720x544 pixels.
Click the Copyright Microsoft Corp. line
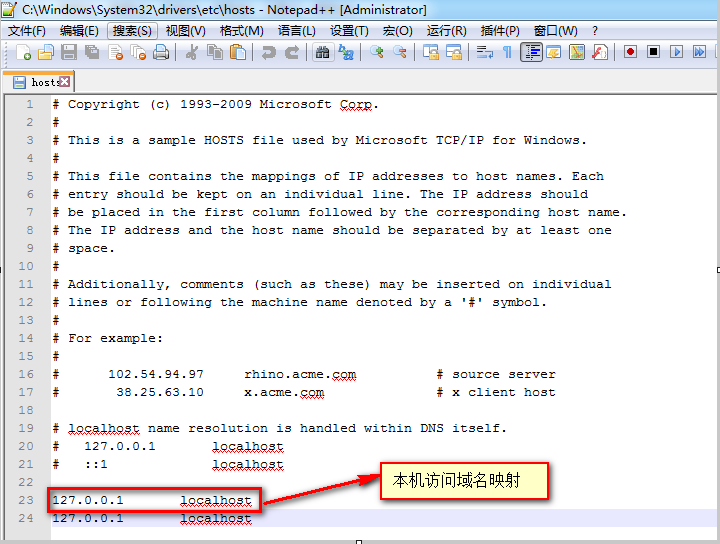tap(215, 105)
